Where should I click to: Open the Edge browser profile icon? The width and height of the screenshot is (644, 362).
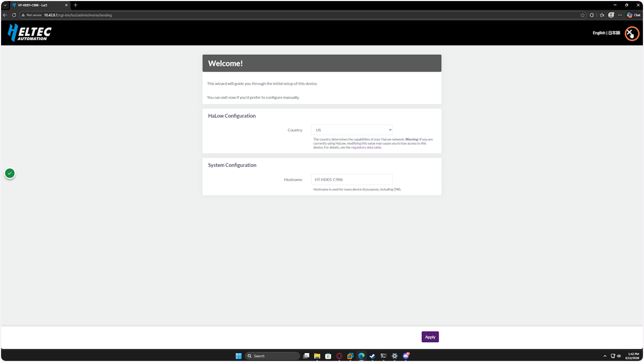coord(611,15)
